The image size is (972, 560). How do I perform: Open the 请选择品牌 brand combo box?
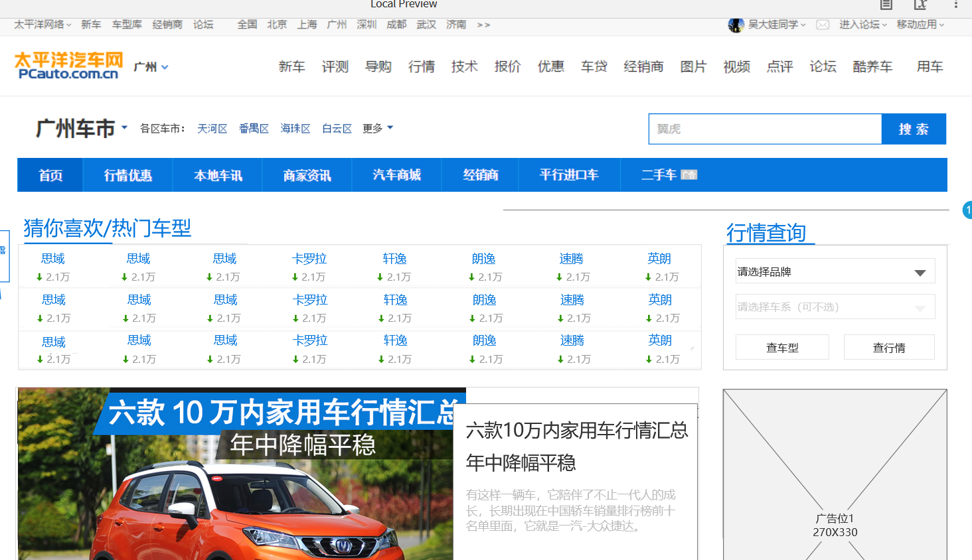pos(835,271)
